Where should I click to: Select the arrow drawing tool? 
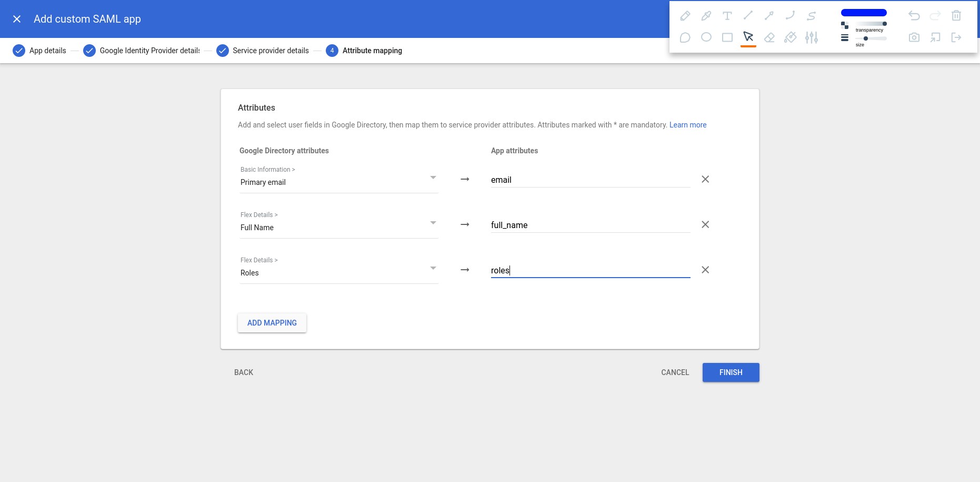[x=769, y=16]
